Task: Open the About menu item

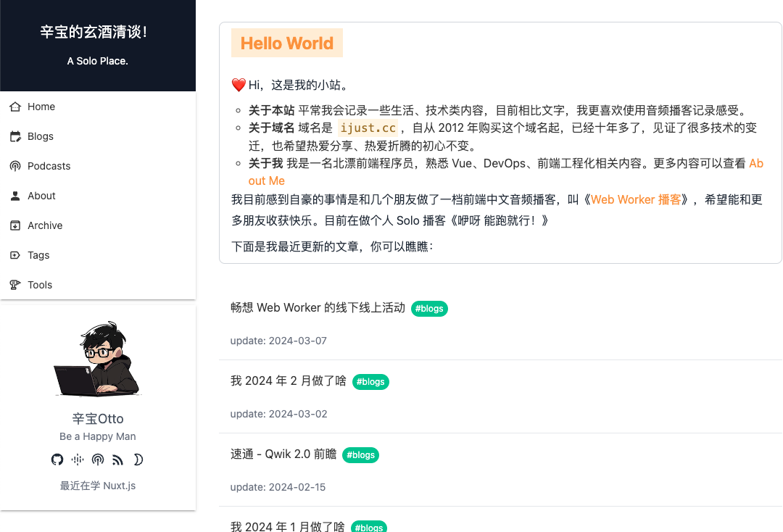Action: [x=98, y=196]
